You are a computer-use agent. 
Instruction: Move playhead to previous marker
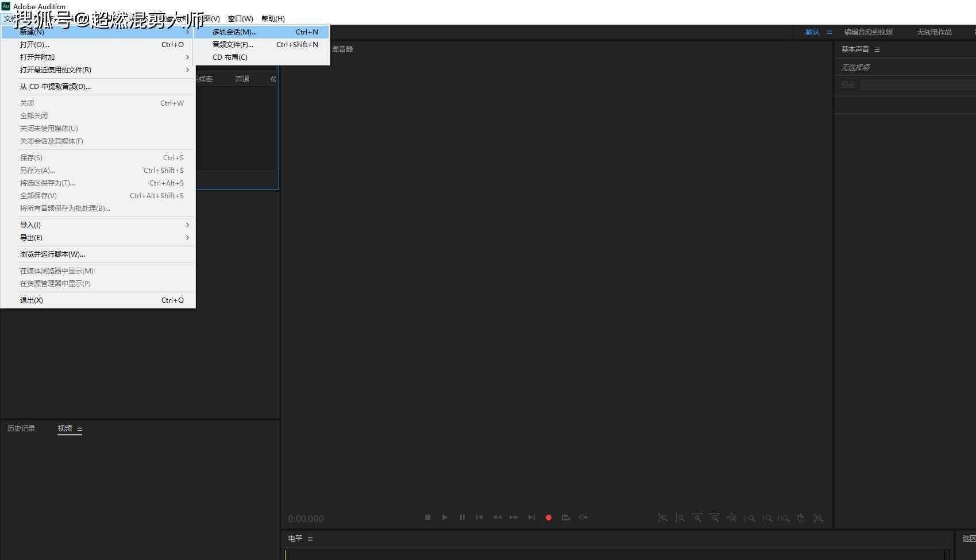(x=479, y=517)
